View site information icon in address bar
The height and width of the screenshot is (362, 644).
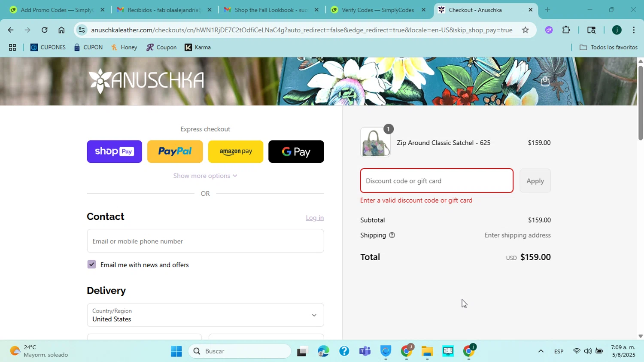tap(82, 30)
